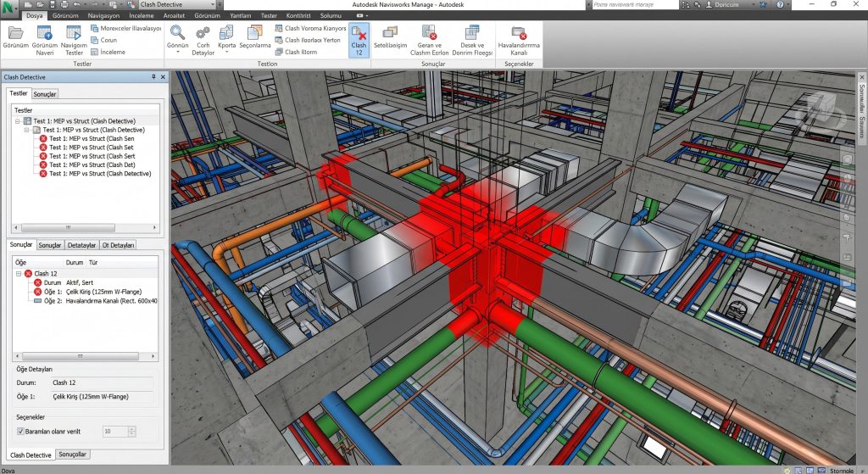Click the Undo arrow in quick access toolbar
Screen dimensions: 868x474
tap(77, 4)
